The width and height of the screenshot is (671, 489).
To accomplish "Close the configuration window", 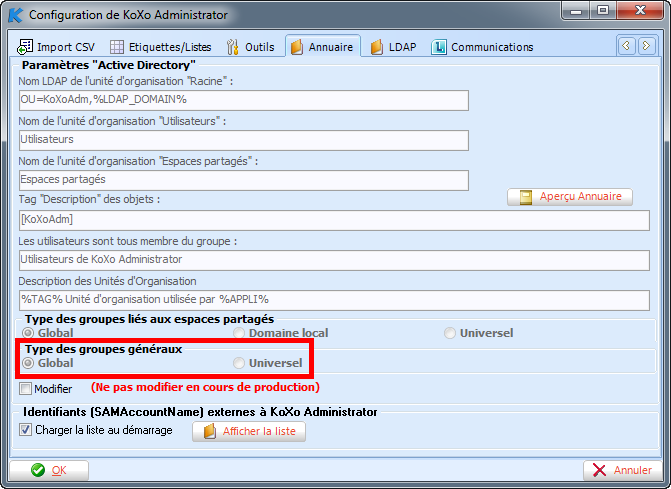I will pos(640,10).
